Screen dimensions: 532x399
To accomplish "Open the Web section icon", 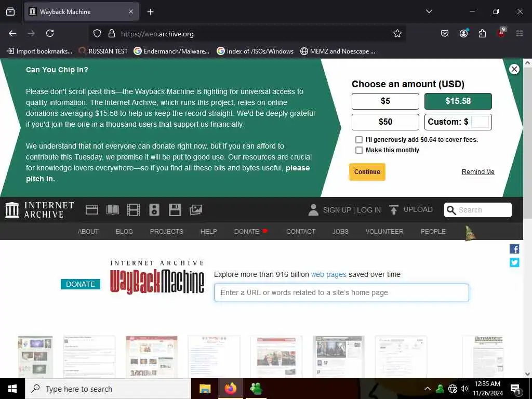I will (x=92, y=210).
